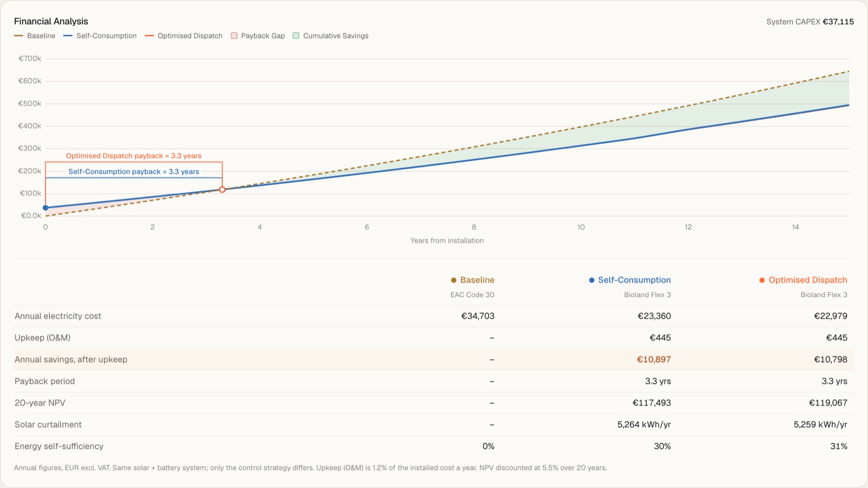
Task: Click the x-axis tick label 14
Action: coord(795,227)
